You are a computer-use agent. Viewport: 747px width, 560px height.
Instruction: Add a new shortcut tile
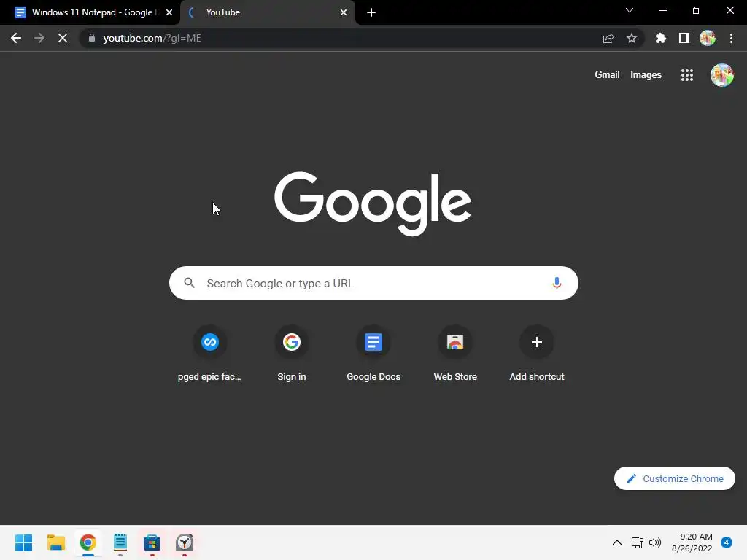point(537,354)
